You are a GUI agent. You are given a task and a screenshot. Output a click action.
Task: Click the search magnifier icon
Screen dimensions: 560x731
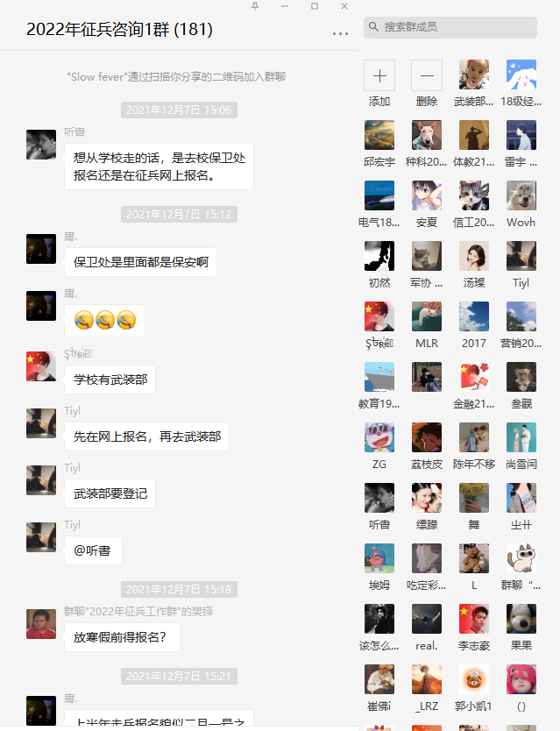373,27
